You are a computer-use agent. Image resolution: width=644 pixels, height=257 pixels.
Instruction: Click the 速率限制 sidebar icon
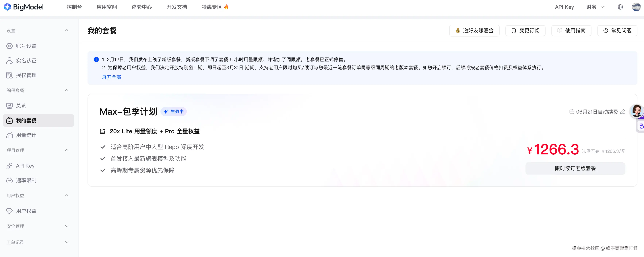(x=9, y=180)
